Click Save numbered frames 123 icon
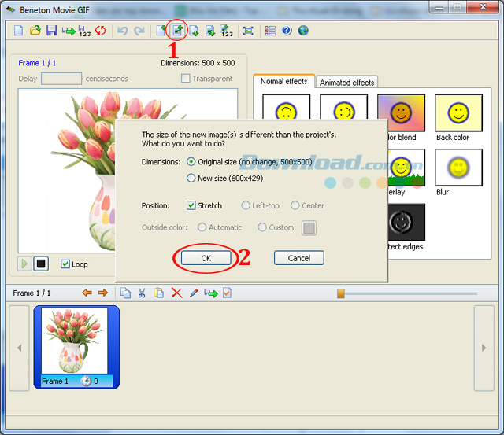This screenshot has height=435, width=504. pyautogui.click(x=84, y=31)
